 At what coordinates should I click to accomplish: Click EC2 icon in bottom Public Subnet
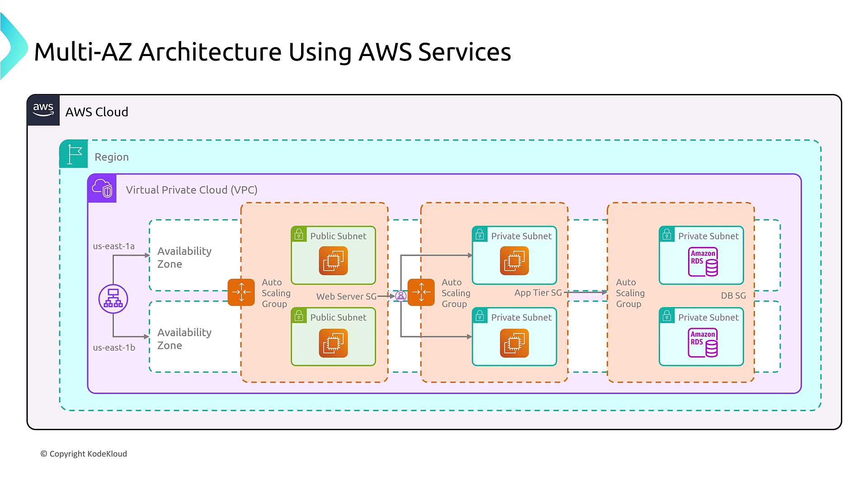[333, 343]
